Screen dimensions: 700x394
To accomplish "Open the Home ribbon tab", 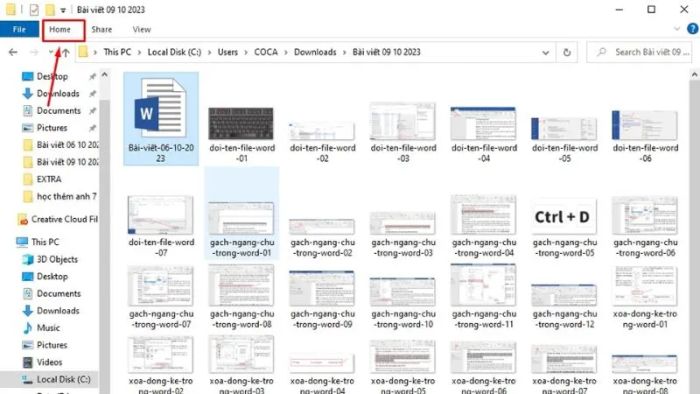I will pos(60,29).
